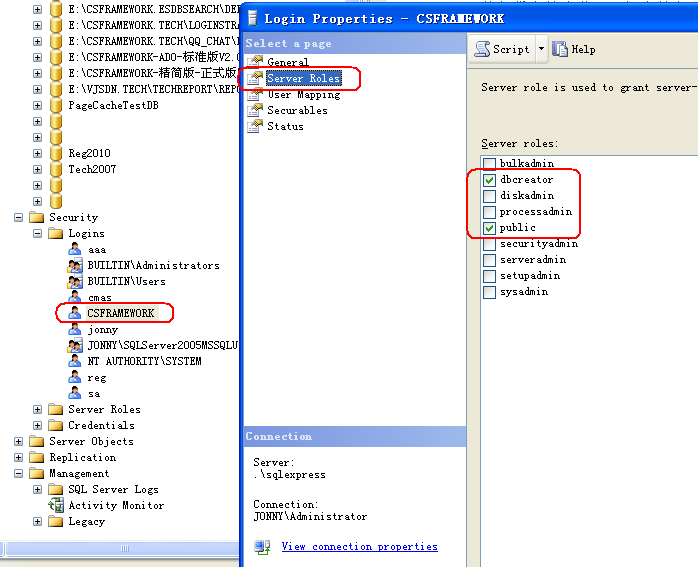Open View connection properties link
This screenshot has height=567, width=698.
[x=359, y=546]
